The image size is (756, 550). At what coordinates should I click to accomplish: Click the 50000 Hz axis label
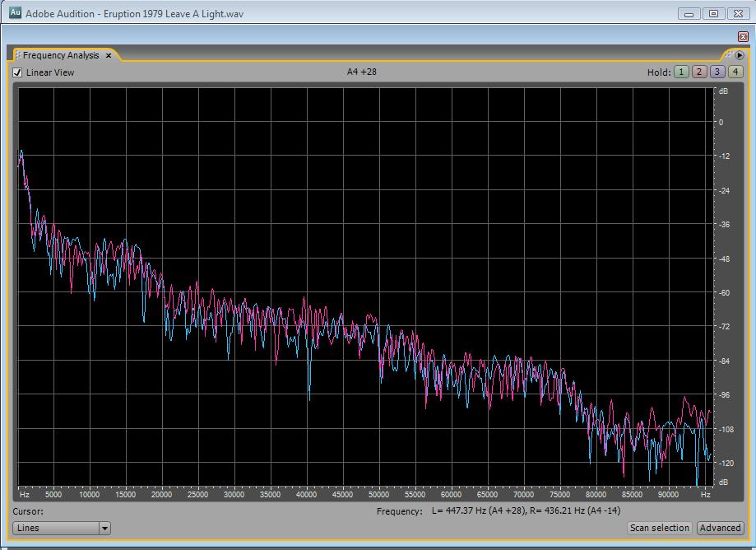coord(378,495)
